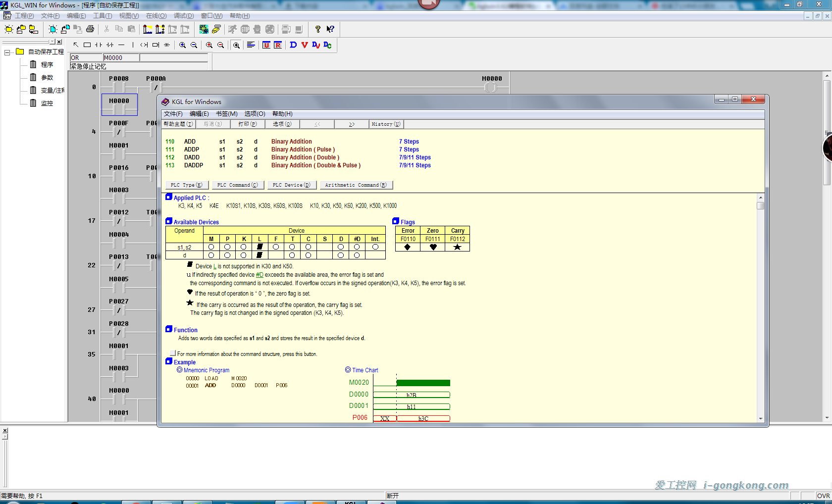The image size is (832, 504).
Task: Select 参数 in the project tree
Action: point(47,77)
